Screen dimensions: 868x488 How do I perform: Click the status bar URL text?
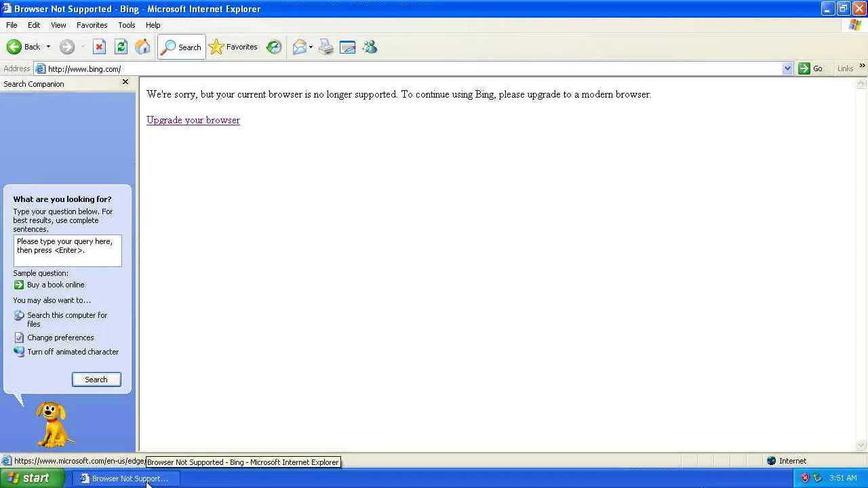tap(79, 461)
